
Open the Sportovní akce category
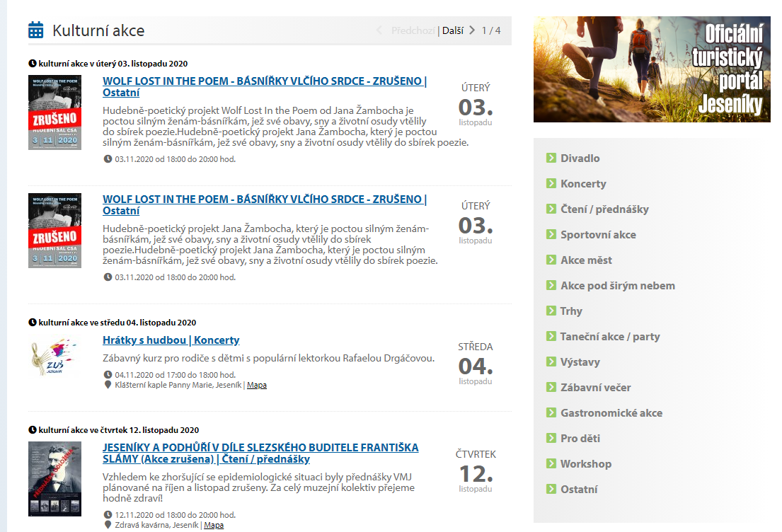(x=598, y=234)
